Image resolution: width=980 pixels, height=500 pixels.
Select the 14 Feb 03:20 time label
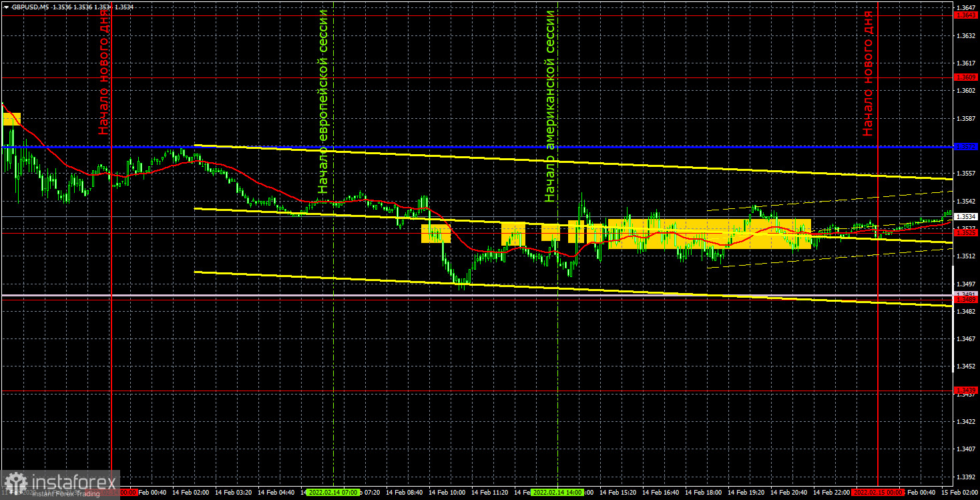[x=233, y=493]
